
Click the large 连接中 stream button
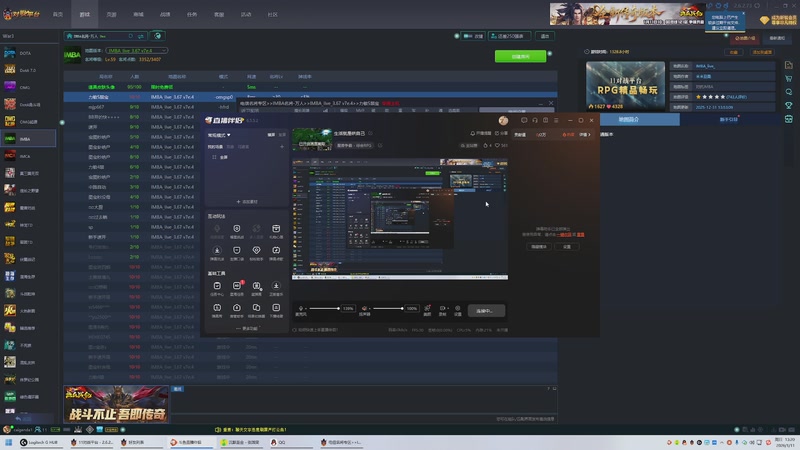click(x=486, y=310)
